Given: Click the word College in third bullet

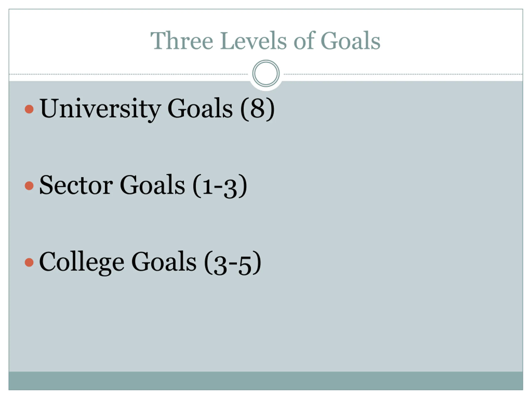Looking at the screenshot, I should 81,263.
